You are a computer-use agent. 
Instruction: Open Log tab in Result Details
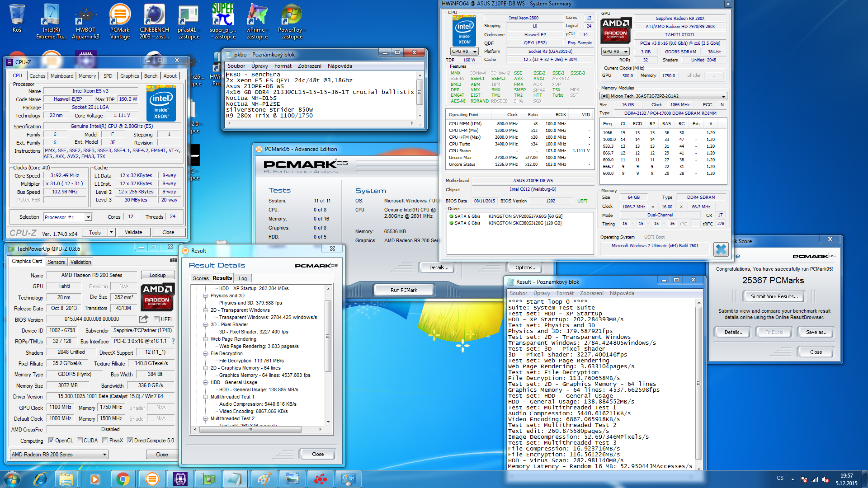pos(243,278)
